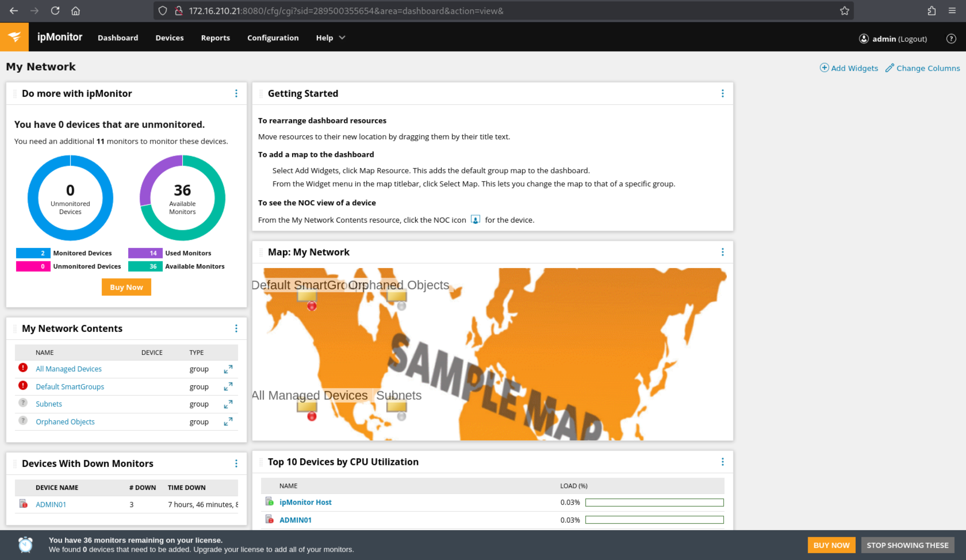This screenshot has height=560, width=966.
Task: Open expand icon for Subnets row
Action: click(x=228, y=404)
